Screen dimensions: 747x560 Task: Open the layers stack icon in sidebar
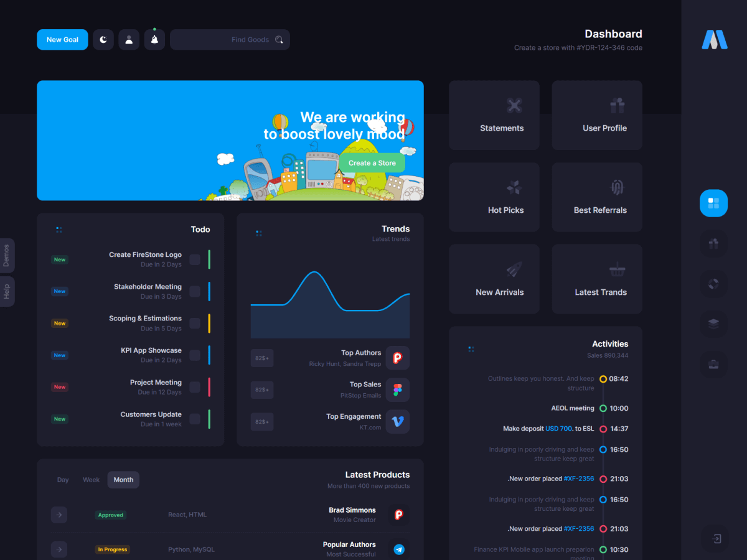tap(713, 324)
